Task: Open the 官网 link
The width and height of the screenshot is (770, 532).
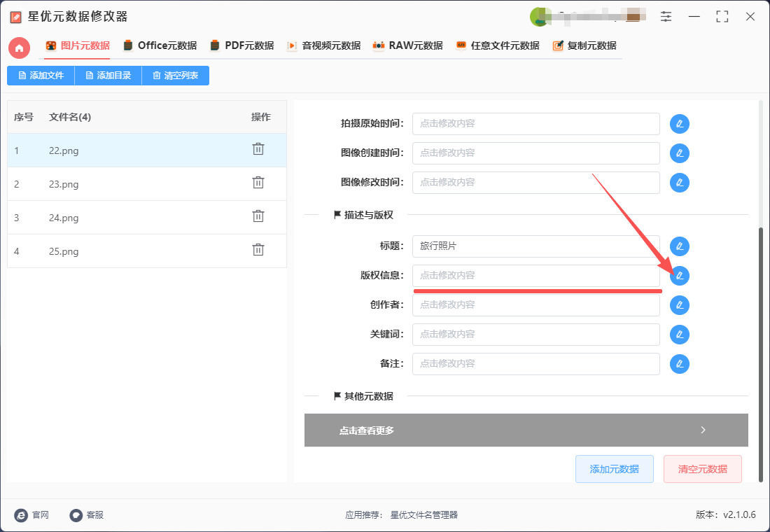Action: point(32,514)
